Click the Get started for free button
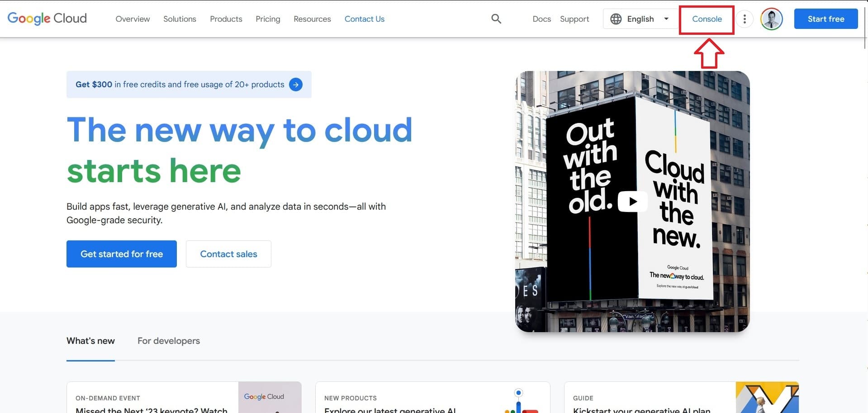This screenshot has height=413, width=868. [x=121, y=254]
